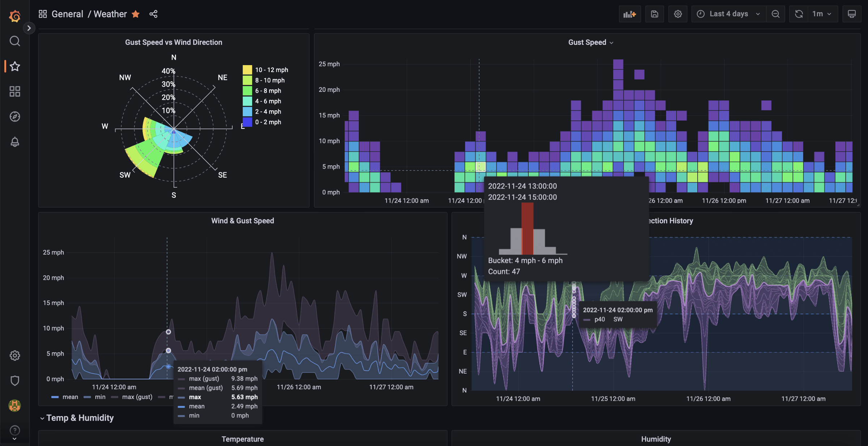Screen dimensions: 868x446
Task: Open the Help question mark icon
Action: [x=14, y=430]
